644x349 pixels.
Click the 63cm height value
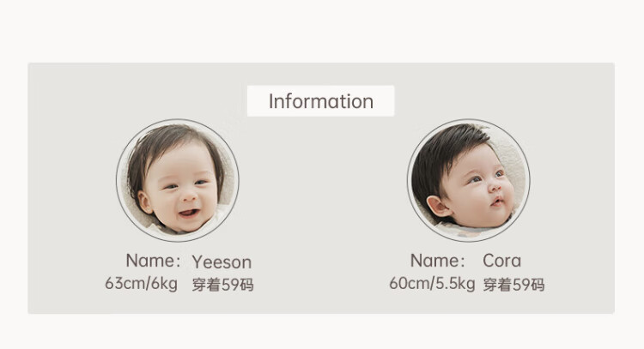pyautogui.click(x=124, y=284)
